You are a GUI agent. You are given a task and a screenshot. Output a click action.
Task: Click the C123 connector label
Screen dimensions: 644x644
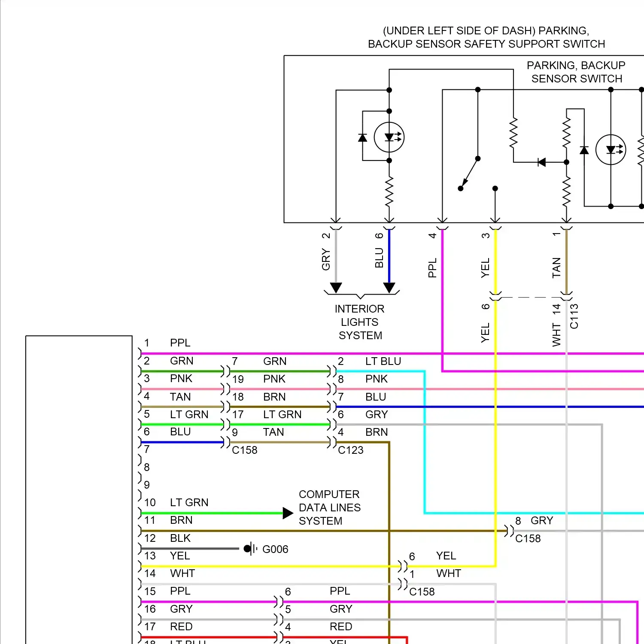point(351,450)
